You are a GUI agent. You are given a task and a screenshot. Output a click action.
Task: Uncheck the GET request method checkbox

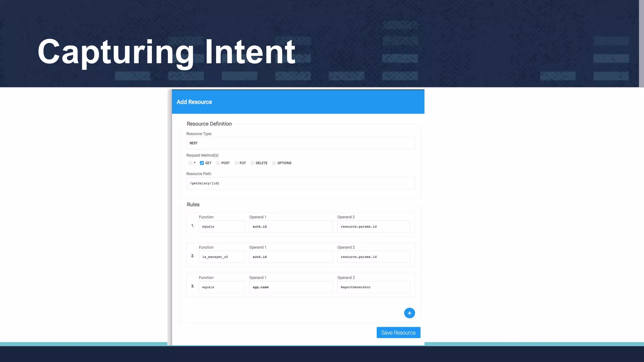point(202,163)
